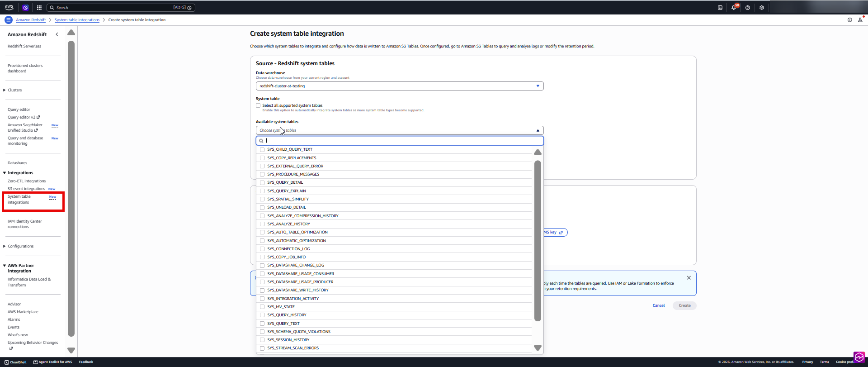Click the search magnifier in table filter

click(261, 141)
